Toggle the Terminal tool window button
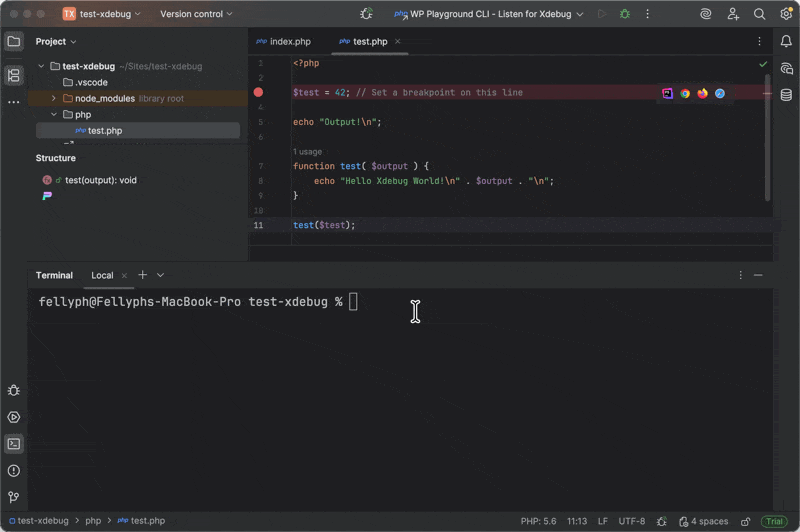The width and height of the screenshot is (800, 532). click(14, 443)
